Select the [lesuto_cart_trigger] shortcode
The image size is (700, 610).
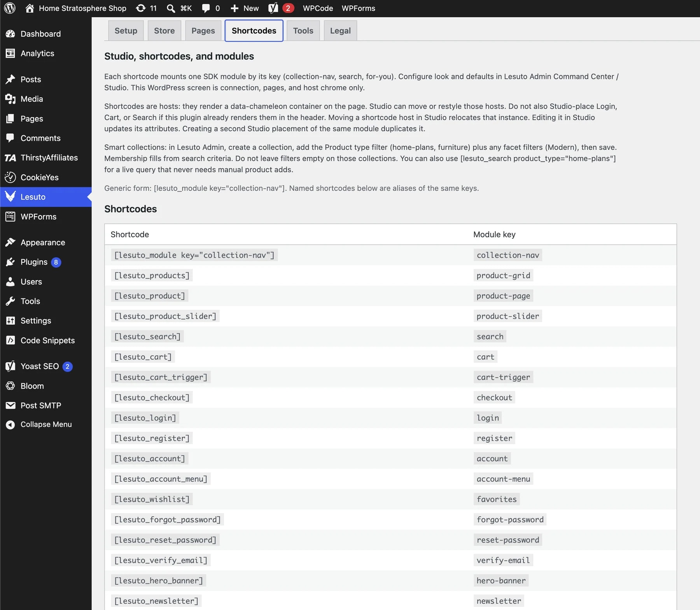tap(161, 377)
